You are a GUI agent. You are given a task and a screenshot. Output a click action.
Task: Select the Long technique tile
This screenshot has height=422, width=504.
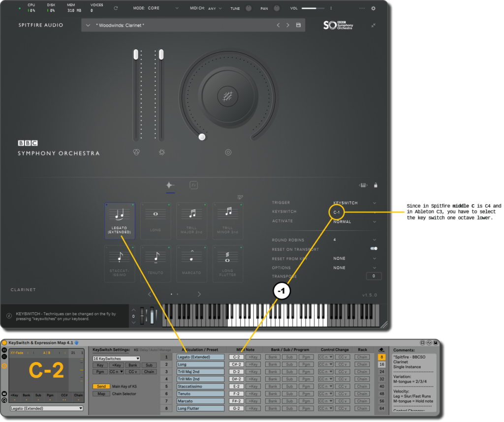tap(155, 221)
